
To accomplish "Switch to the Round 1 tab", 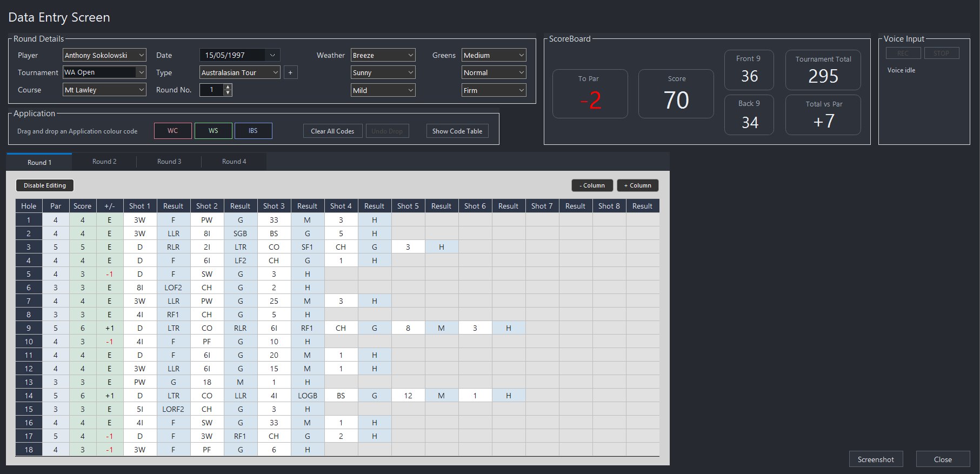I will pyautogui.click(x=39, y=162).
